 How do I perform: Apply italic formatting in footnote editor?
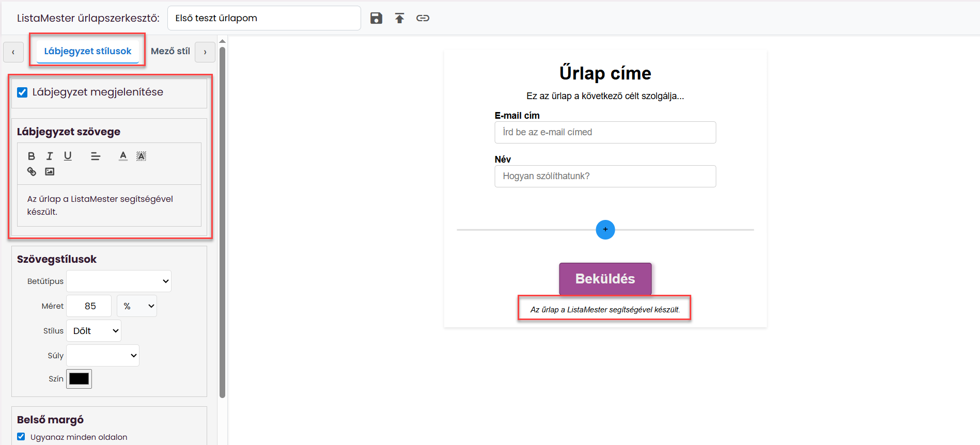50,156
